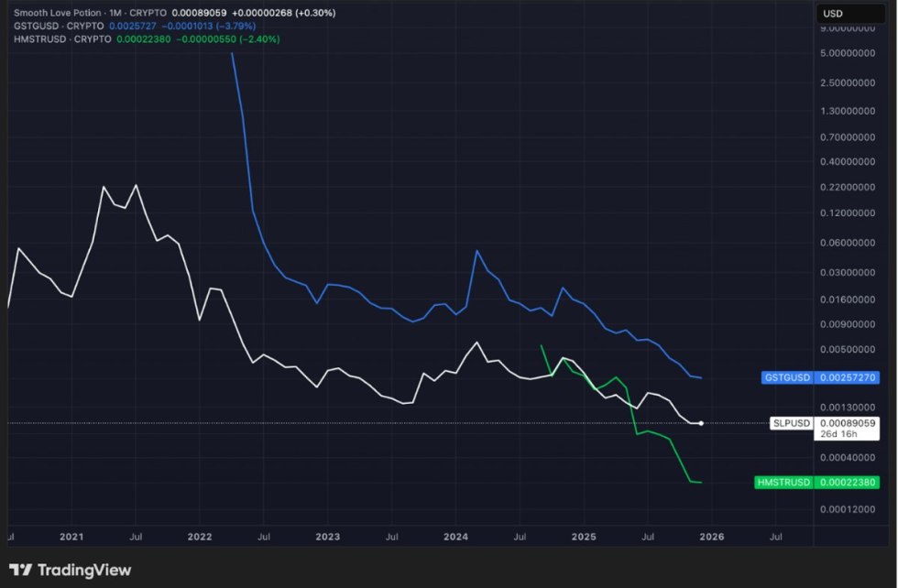898x588 pixels.
Task: Select the GSTGUSD legend row
Action: click(x=135, y=26)
